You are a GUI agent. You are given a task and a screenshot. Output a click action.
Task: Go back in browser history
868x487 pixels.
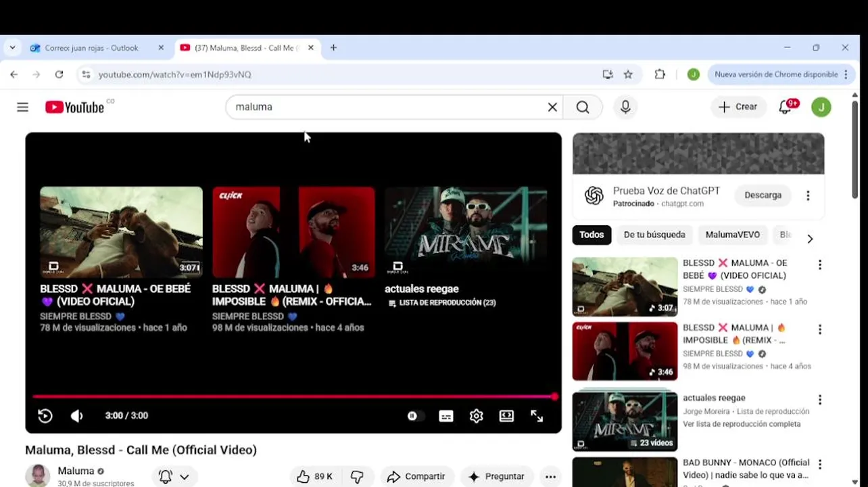(x=14, y=74)
